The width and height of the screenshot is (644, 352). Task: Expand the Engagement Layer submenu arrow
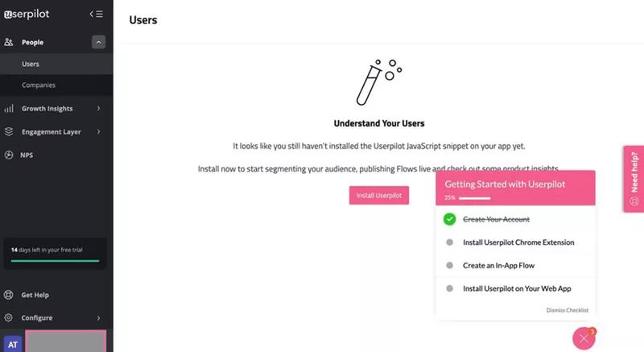coord(98,131)
